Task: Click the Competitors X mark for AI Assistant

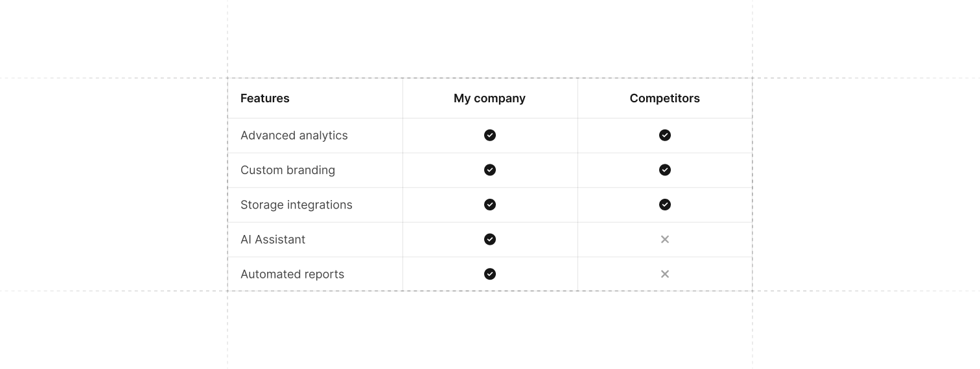Action: 665,240
